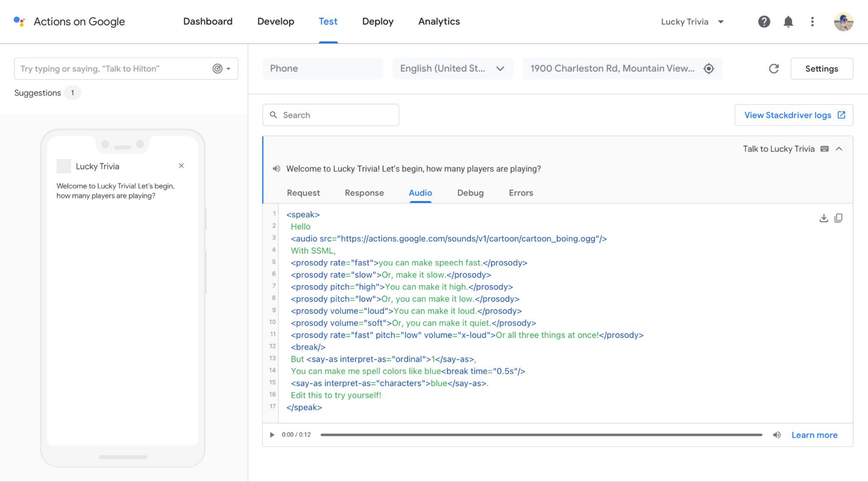Viewport: 868px width, 482px height.
Task: Click the audio progress seek bar
Action: pyautogui.click(x=541, y=435)
